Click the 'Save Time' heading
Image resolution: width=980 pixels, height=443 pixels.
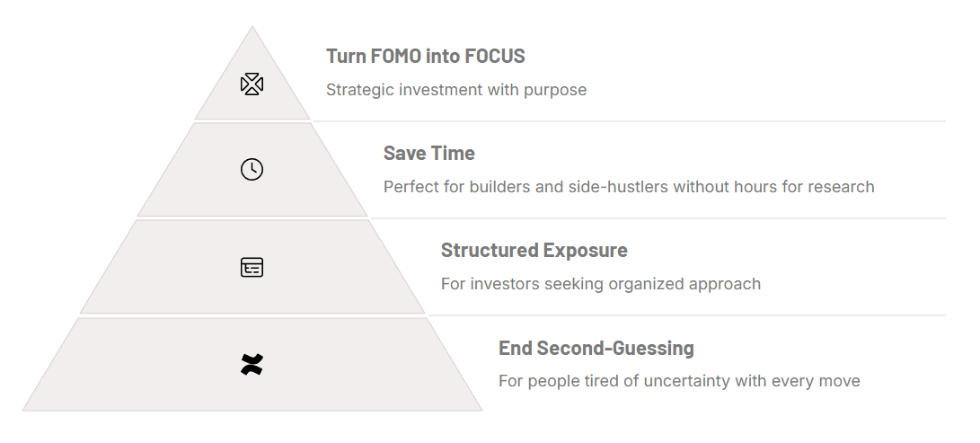coord(428,153)
